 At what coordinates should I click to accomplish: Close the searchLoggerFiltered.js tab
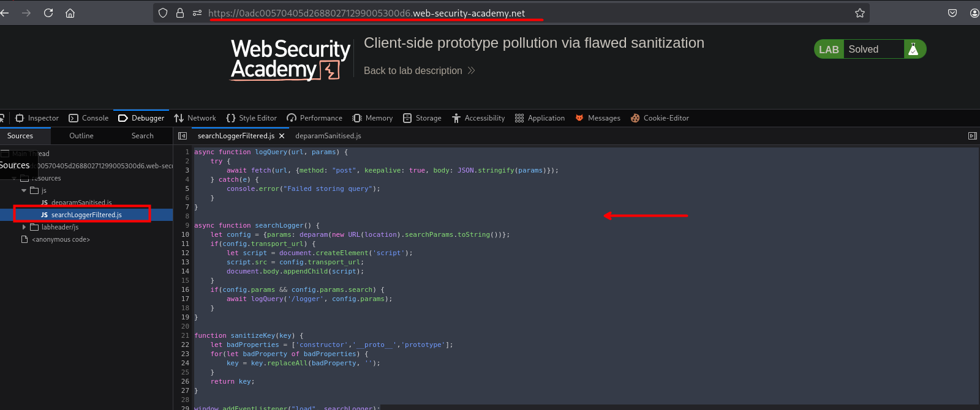coord(282,136)
